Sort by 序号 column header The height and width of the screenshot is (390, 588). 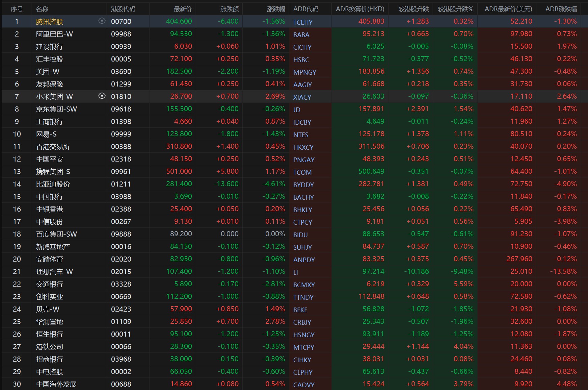click(17, 9)
